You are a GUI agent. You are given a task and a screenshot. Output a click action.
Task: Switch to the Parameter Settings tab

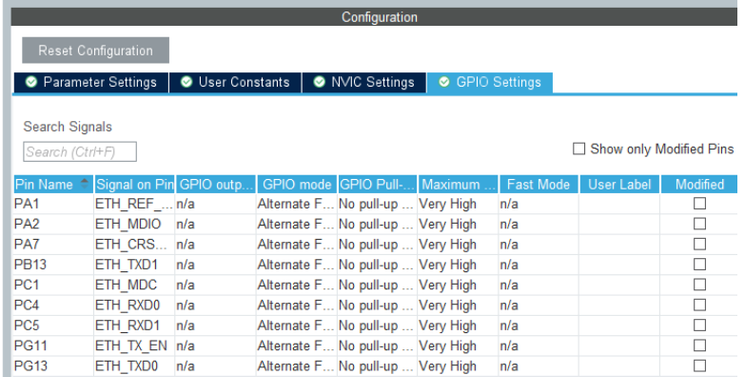(91, 82)
